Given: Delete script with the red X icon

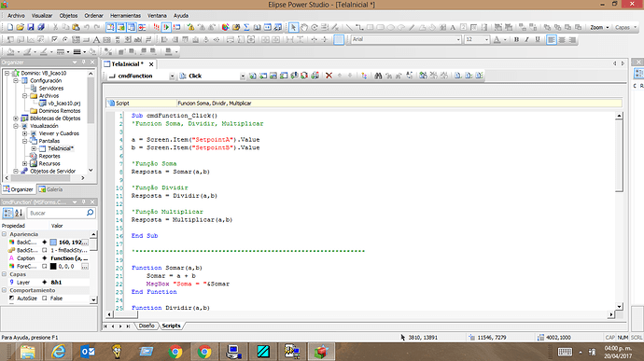Looking at the screenshot, I should (x=329, y=76).
